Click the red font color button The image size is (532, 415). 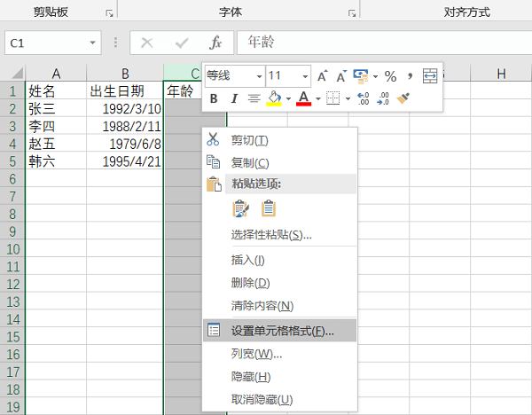[x=303, y=98]
